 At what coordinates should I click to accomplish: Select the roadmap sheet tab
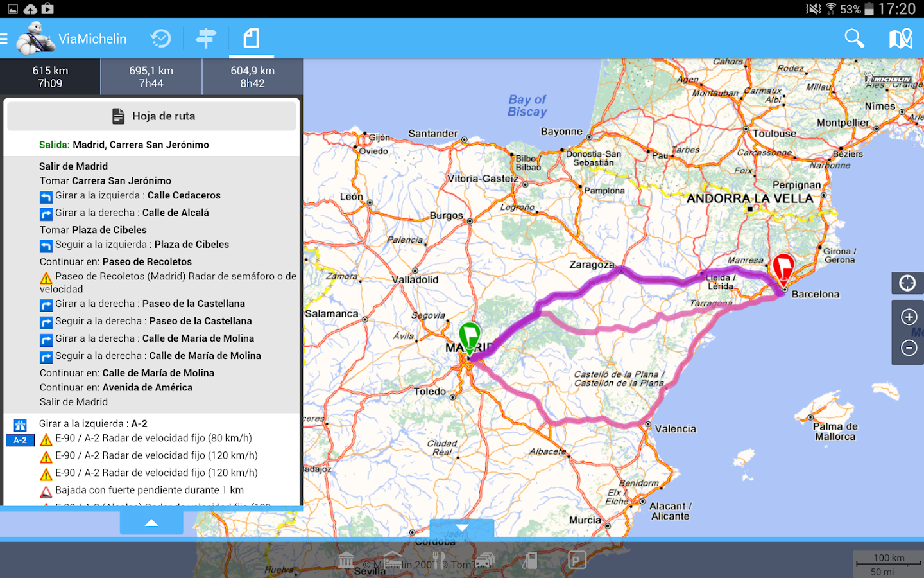click(252, 39)
